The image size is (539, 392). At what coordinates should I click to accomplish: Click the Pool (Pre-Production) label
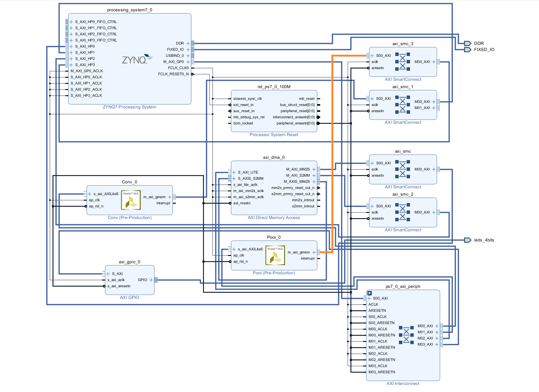pyautogui.click(x=274, y=273)
